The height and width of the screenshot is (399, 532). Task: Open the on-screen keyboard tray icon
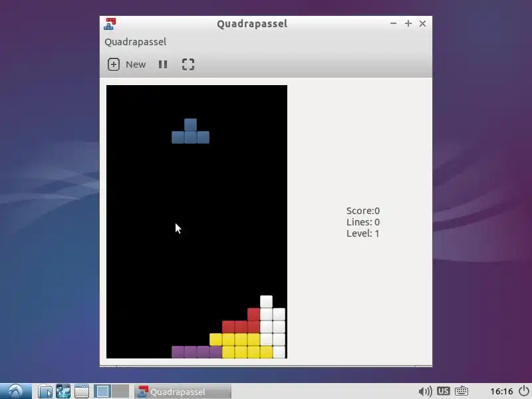[461, 391]
